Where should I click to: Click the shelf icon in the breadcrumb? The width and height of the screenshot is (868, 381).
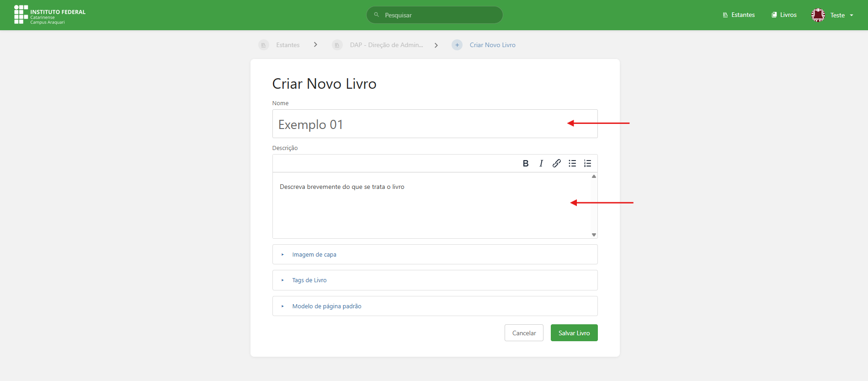(264, 45)
